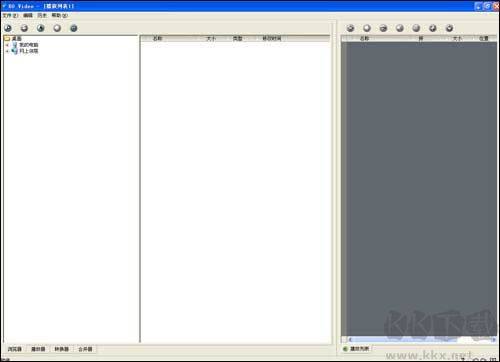Click the first round icon in playlist toolbar
500x362 pixels.
[x=350, y=28]
